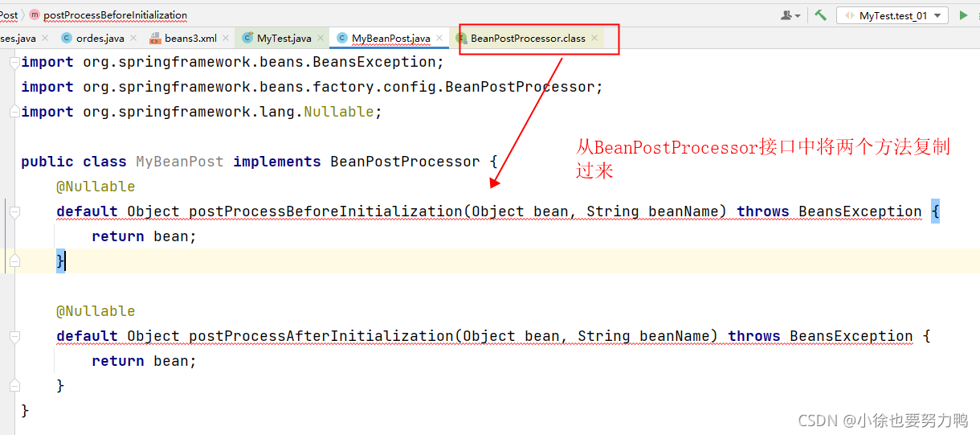Click 'throws' in the postProcessBeforeInitialization signature
Viewport: 980px width, 435px height.
tap(762, 211)
